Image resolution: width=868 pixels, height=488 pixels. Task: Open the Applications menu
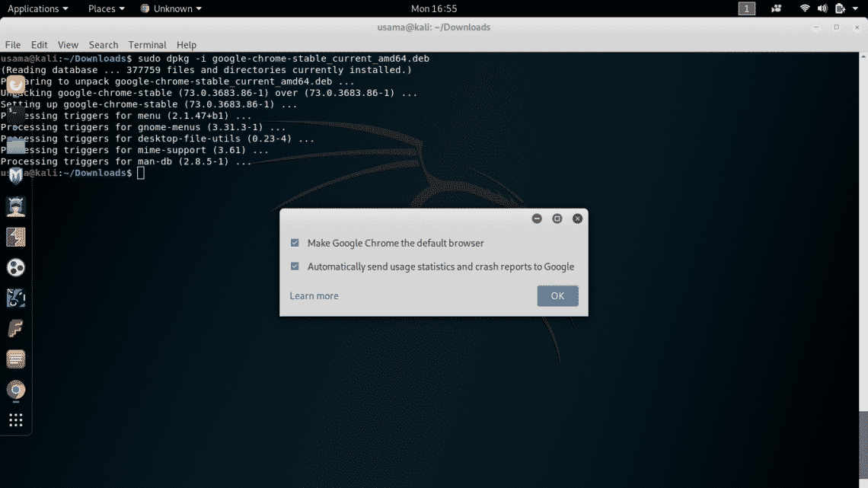click(x=37, y=8)
